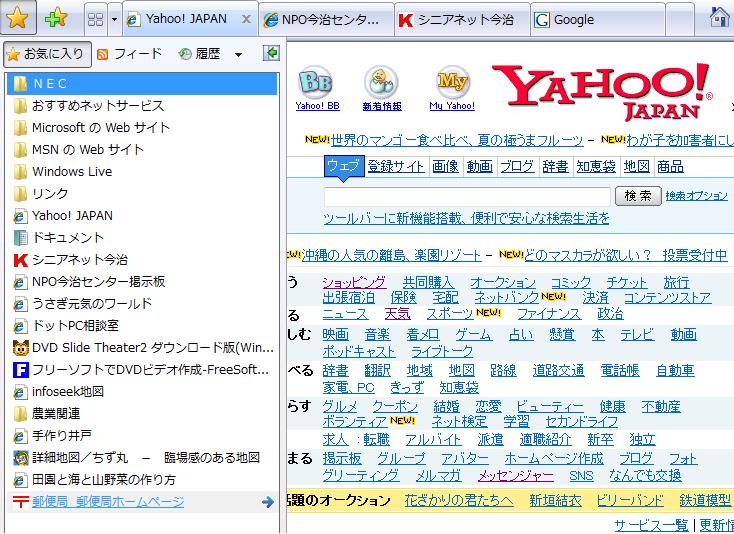Open the 沖縄の人気の離島、楽園リゾート link
This screenshot has height=534, width=734.
click(x=391, y=255)
